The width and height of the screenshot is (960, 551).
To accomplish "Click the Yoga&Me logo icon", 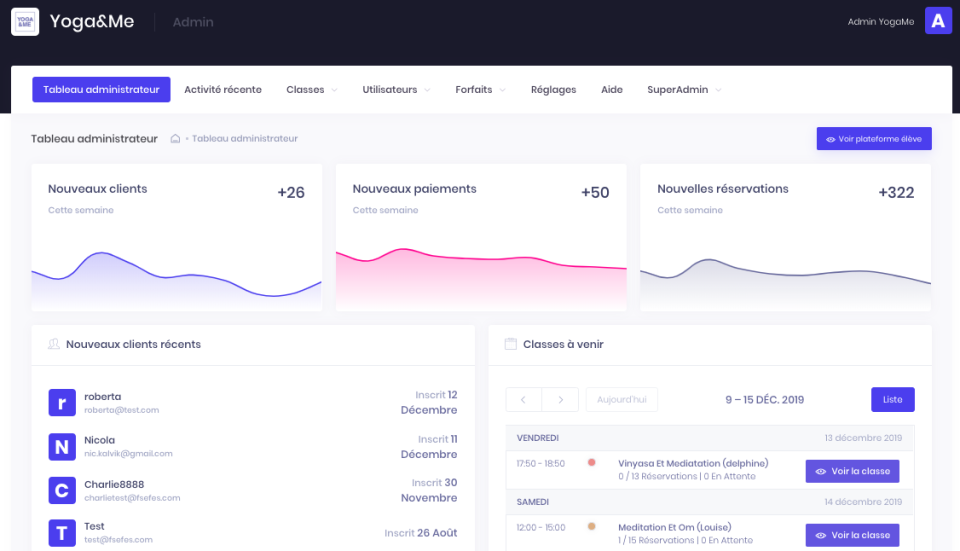I will click(25, 21).
